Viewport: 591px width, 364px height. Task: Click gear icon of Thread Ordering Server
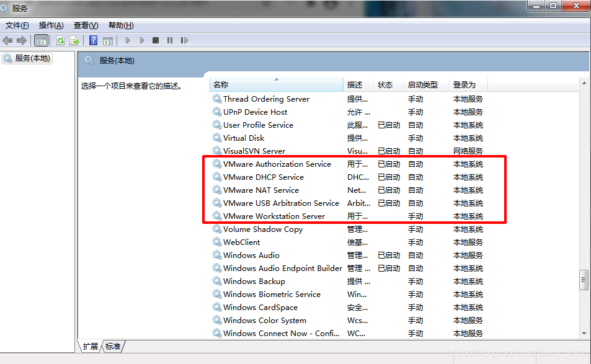point(216,99)
